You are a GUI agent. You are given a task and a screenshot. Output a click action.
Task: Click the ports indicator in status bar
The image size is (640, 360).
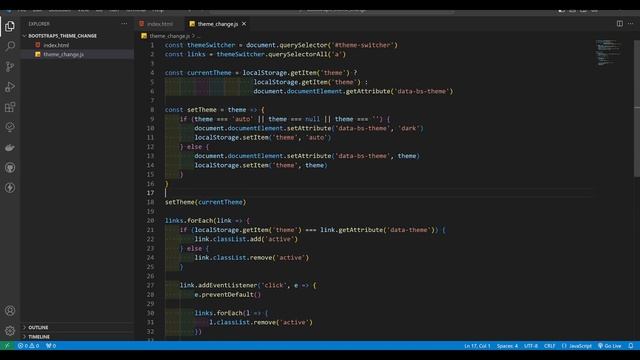point(51,346)
